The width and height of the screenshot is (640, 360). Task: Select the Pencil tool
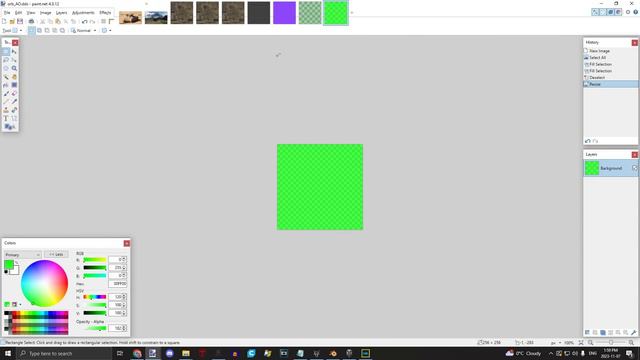click(x=6, y=102)
